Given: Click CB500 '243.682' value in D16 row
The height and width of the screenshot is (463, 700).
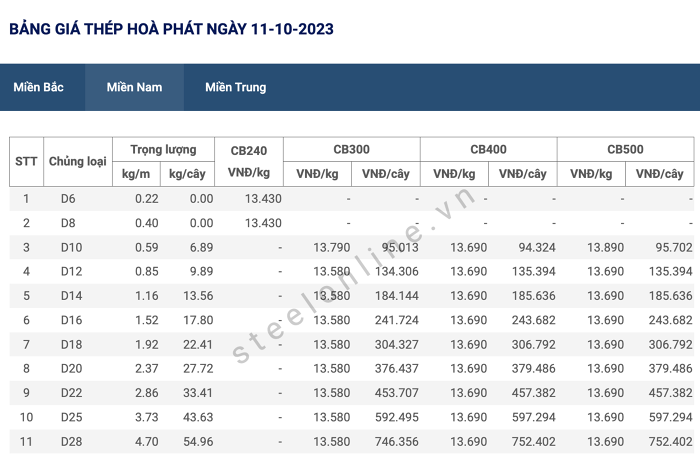Looking at the screenshot, I should pos(671,320).
